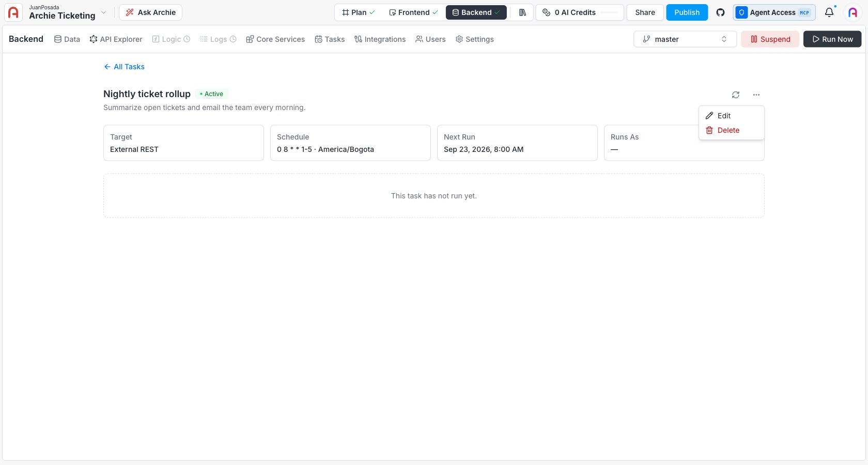Open Integrations section
Viewport: 868px width, 465px height.
[380, 39]
